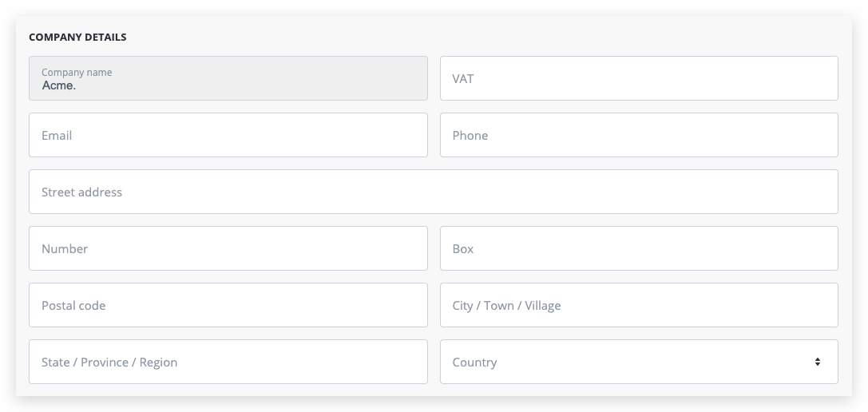The image size is (868, 412).
Task: Click the VAT input field
Action: [x=638, y=78]
